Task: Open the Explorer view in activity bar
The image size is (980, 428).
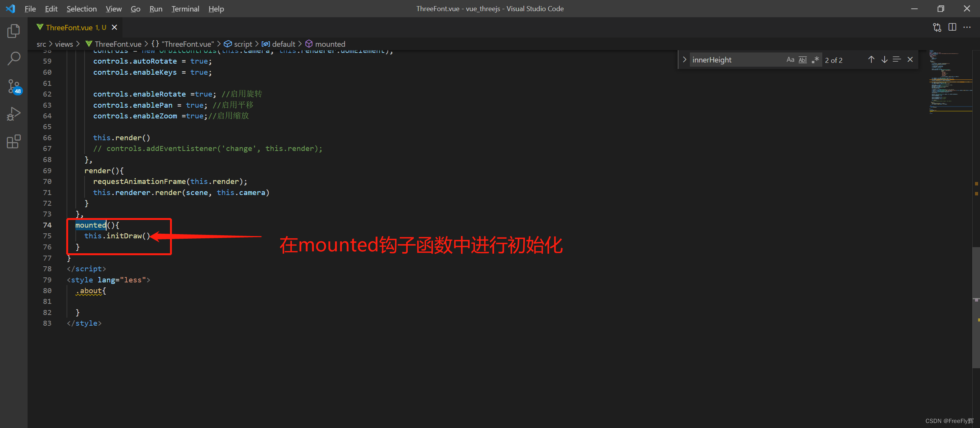Action: tap(14, 31)
